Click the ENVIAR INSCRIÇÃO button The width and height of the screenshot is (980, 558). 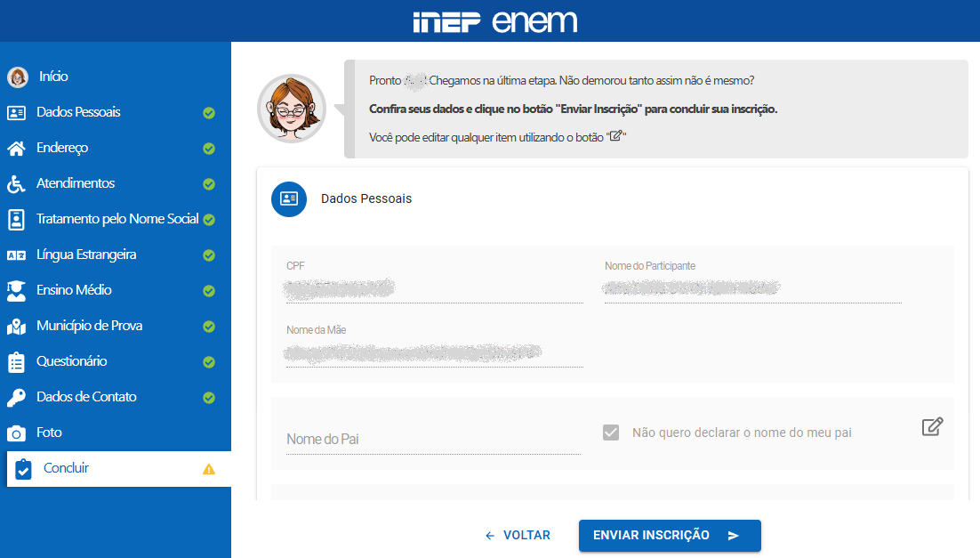click(670, 536)
